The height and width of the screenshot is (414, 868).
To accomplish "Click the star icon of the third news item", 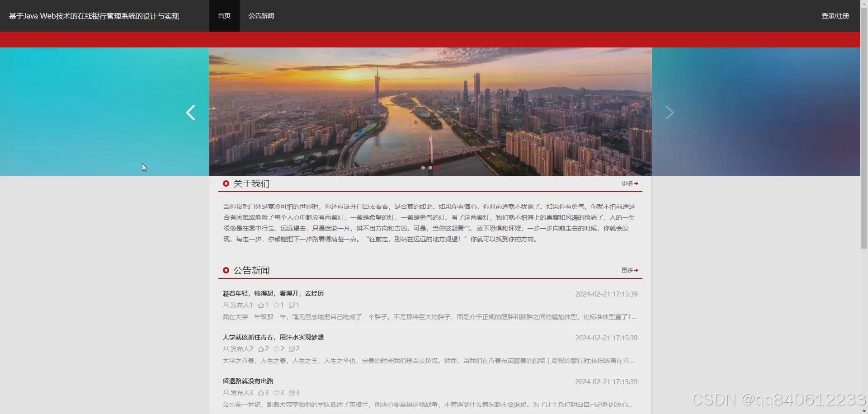I will pos(276,393).
